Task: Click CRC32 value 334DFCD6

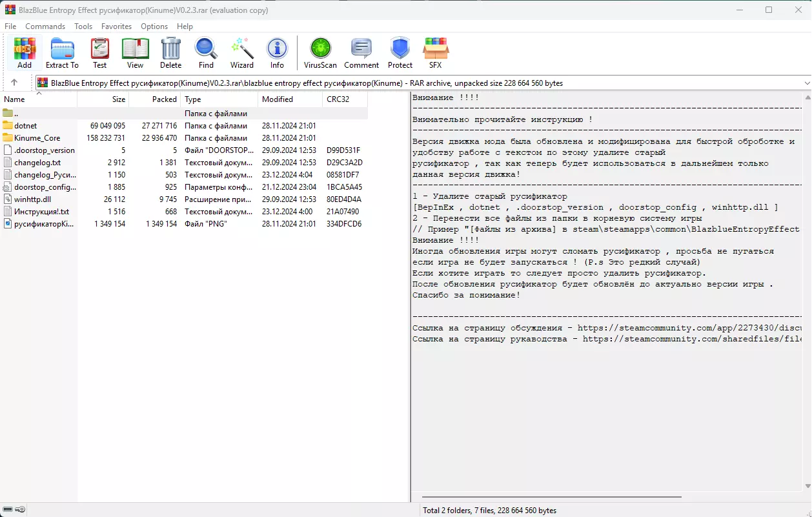Action: (344, 223)
